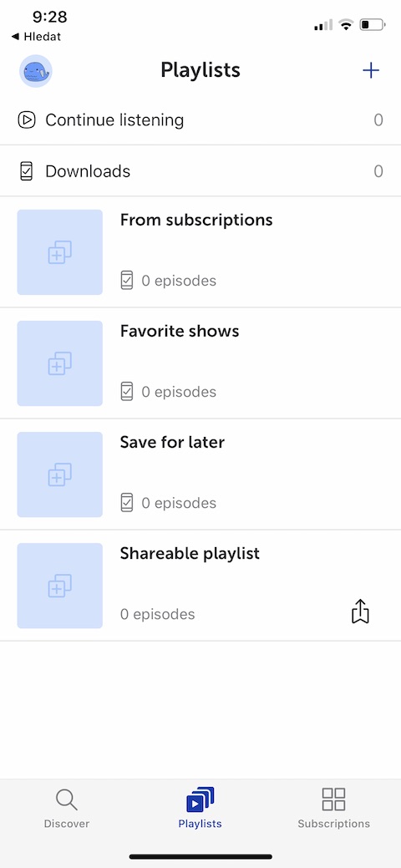
Task: Tap download icon under From subscriptions
Action: (x=127, y=280)
